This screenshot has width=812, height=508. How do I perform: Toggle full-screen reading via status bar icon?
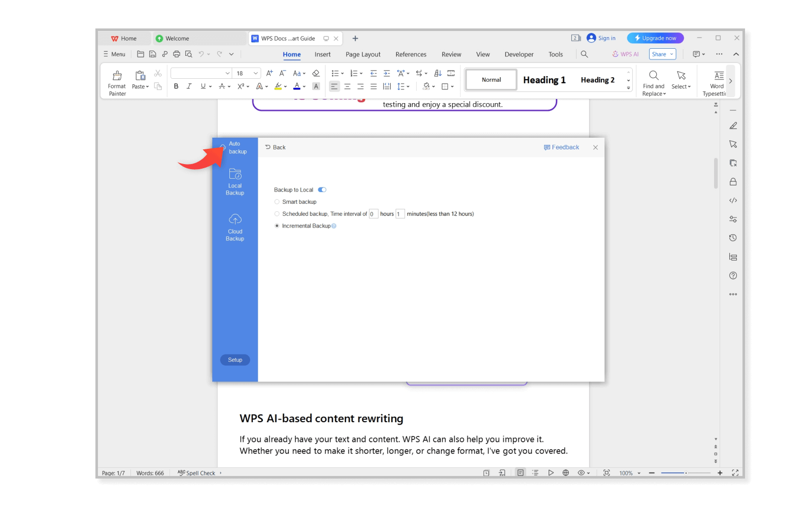pos(735,472)
